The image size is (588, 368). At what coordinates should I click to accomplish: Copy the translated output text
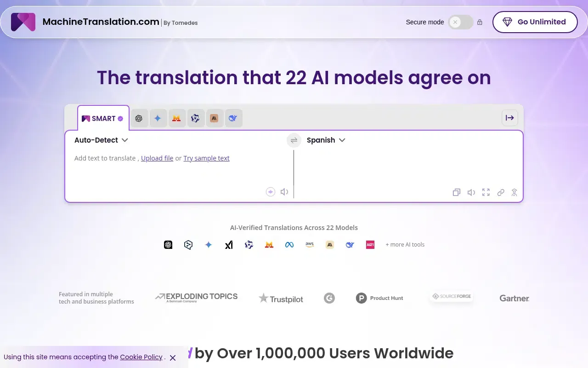pos(457,192)
